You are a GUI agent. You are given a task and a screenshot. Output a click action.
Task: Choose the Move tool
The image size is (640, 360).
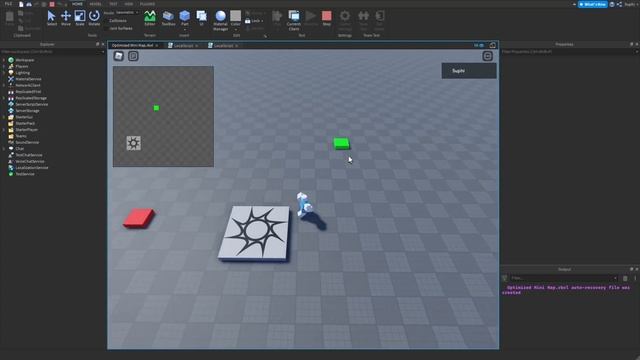[66, 18]
